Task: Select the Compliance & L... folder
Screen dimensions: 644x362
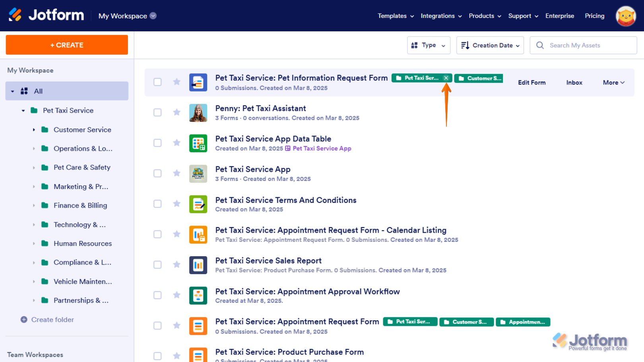Action: pyautogui.click(x=82, y=263)
